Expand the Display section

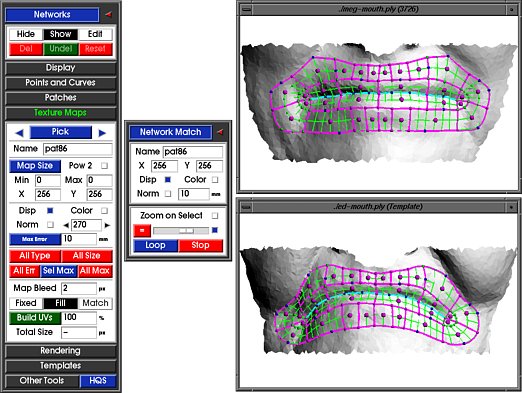pos(61,68)
